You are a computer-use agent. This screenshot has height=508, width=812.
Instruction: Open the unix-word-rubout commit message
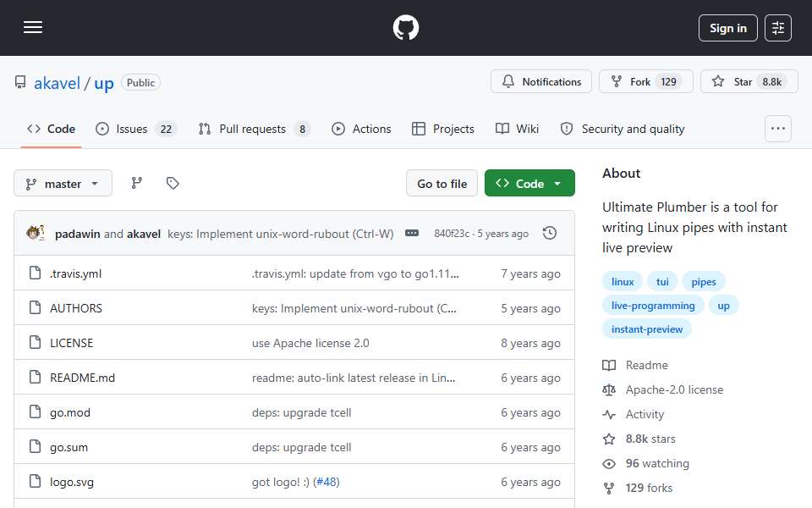280,235
